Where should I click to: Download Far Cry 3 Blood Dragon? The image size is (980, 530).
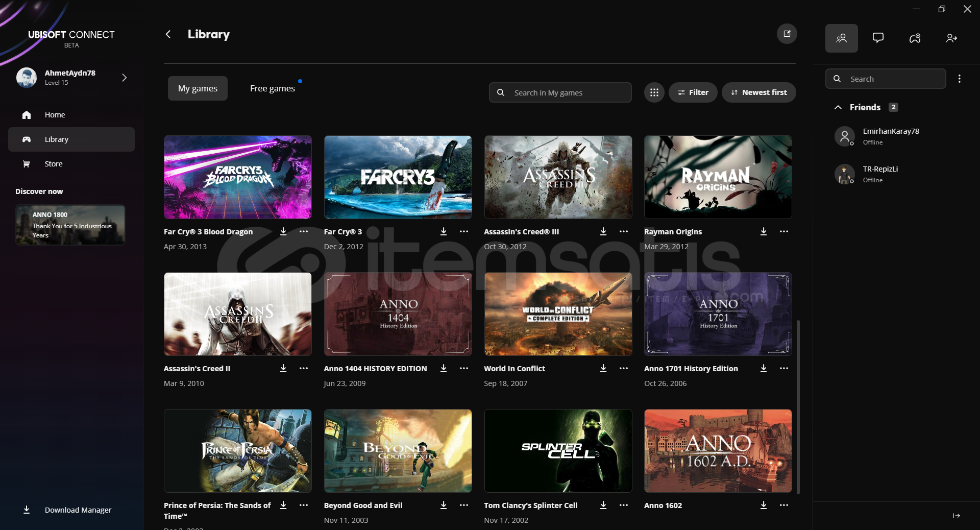283,231
